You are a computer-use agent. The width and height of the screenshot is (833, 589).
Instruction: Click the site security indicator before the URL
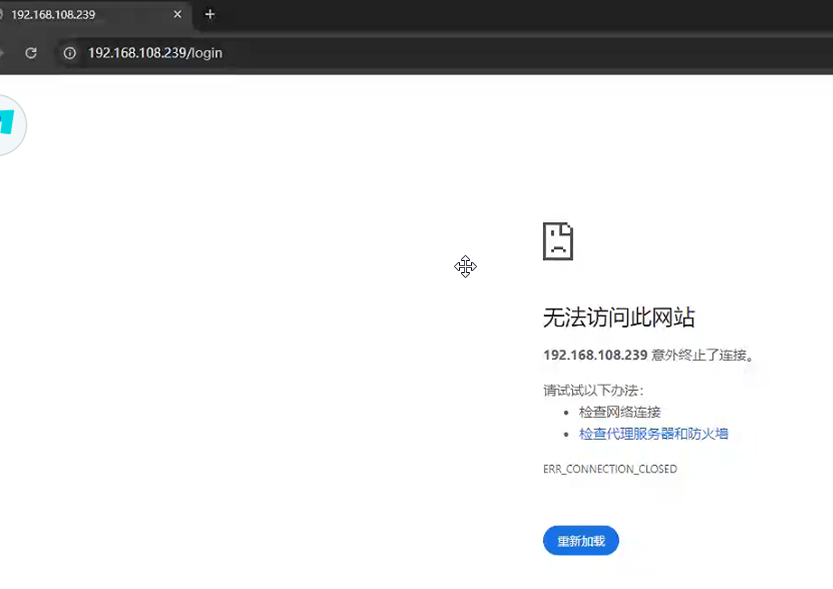coord(68,53)
